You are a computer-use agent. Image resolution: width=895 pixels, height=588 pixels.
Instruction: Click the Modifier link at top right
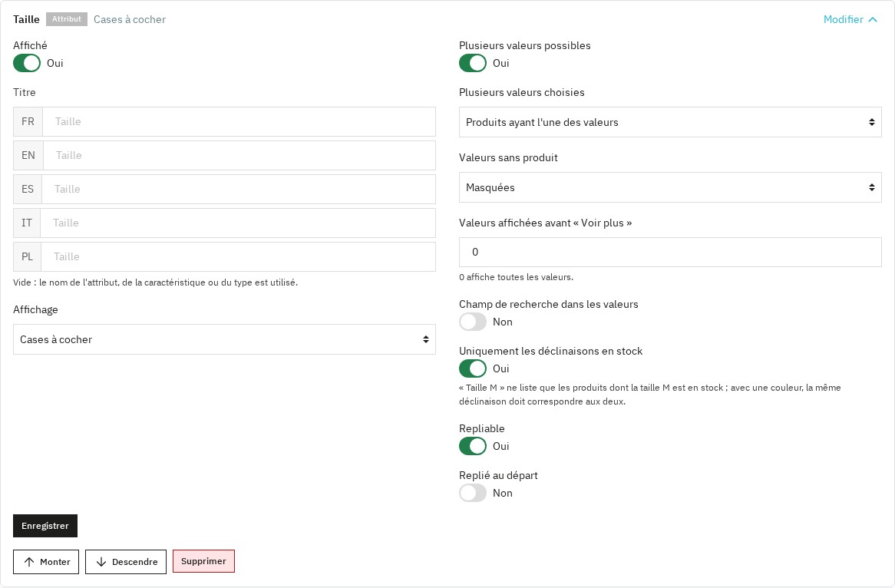click(x=843, y=19)
